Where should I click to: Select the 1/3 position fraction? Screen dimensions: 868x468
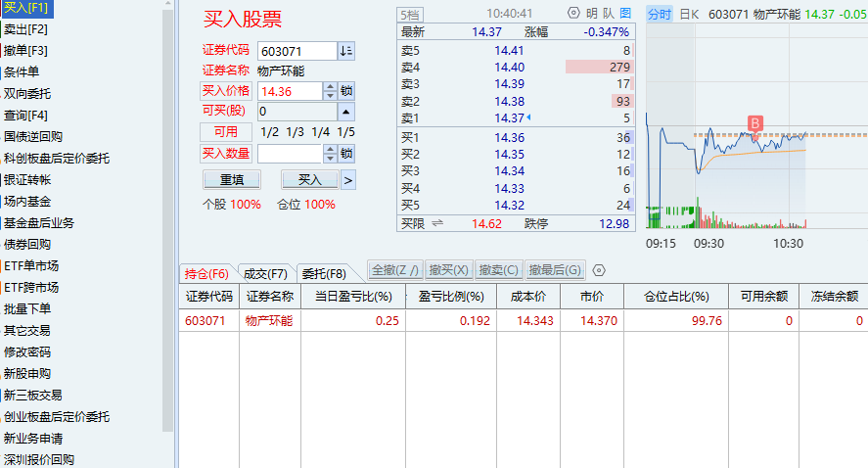pyautogui.click(x=296, y=132)
